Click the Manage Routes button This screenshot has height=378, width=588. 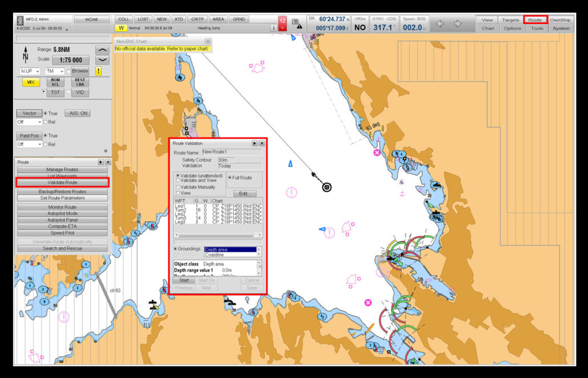62,170
